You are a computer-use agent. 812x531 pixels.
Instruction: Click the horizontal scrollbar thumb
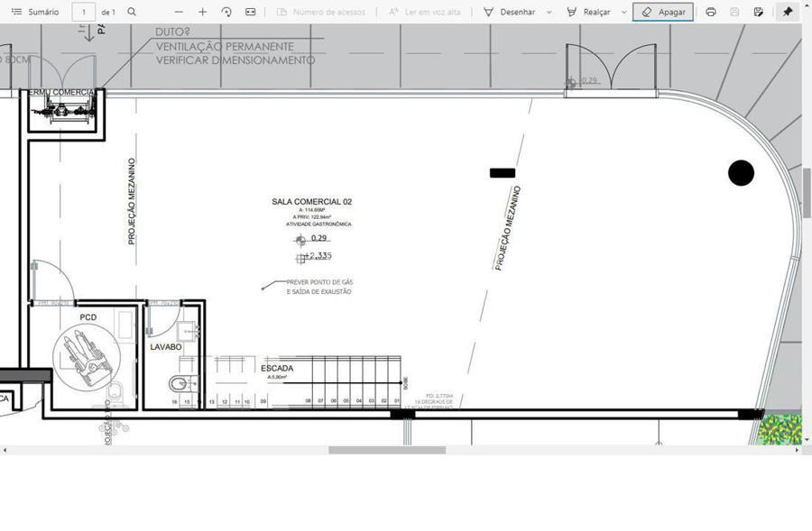pos(386,450)
